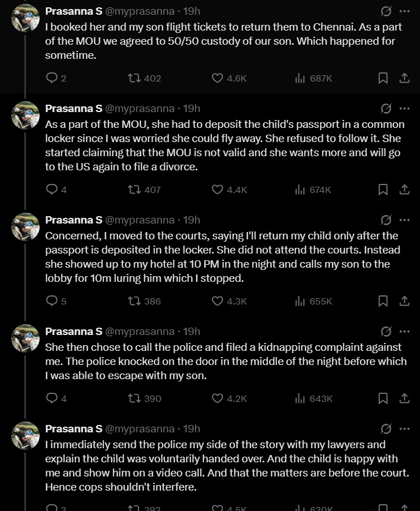Reply to the 50/50 custody tweet
Image resolution: width=420 pixels, height=511 pixels.
pyautogui.click(x=52, y=78)
